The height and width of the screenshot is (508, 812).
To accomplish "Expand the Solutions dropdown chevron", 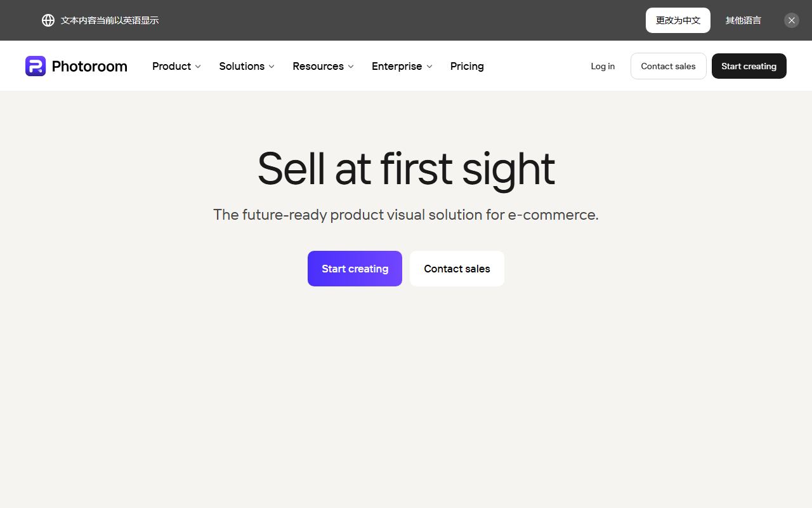I will tap(272, 66).
